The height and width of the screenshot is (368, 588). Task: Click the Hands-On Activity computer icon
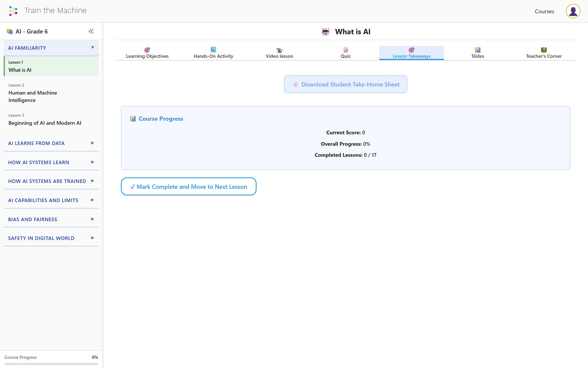pyautogui.click(x=213, y=50)
